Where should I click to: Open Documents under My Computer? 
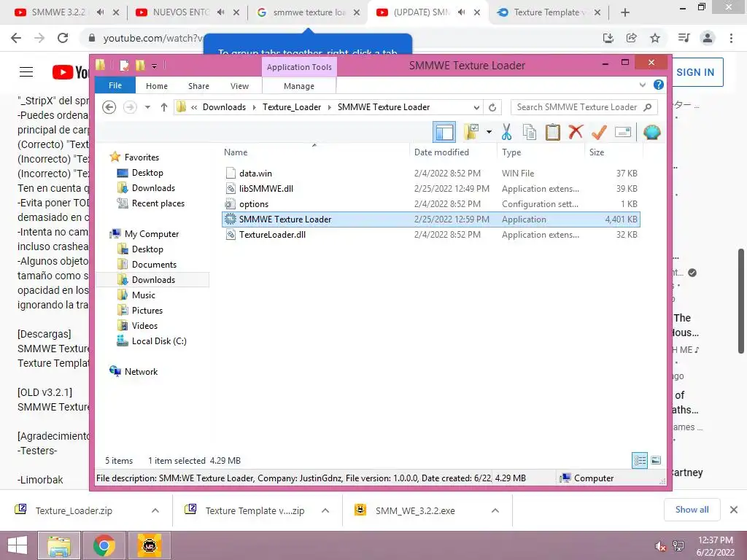[x=154, y=264]
